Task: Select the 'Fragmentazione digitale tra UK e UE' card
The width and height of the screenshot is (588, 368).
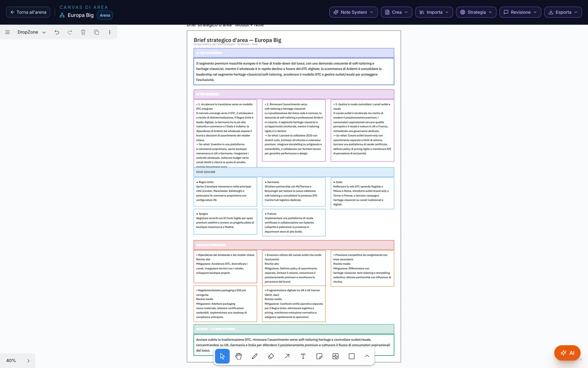Action: 294,304
